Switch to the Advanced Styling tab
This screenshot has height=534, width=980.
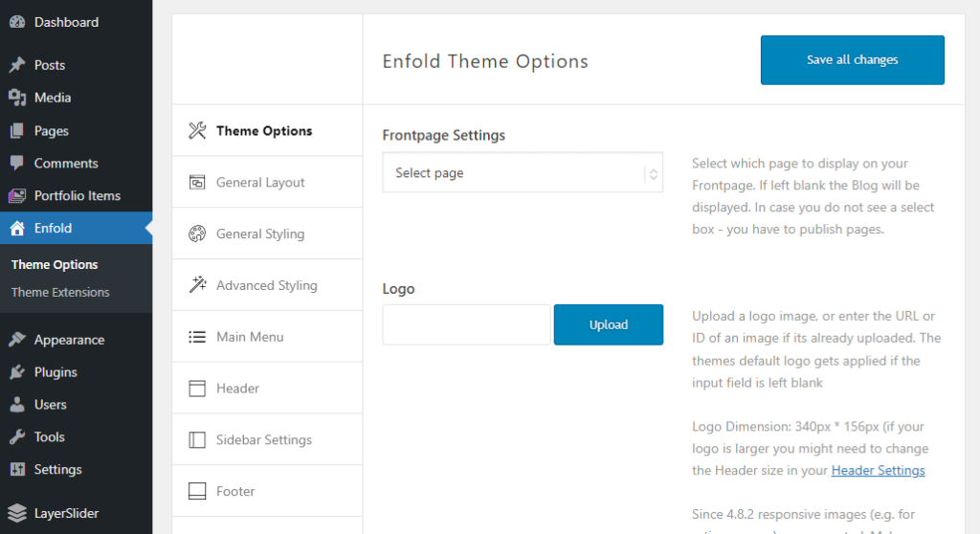click(268, 285)
